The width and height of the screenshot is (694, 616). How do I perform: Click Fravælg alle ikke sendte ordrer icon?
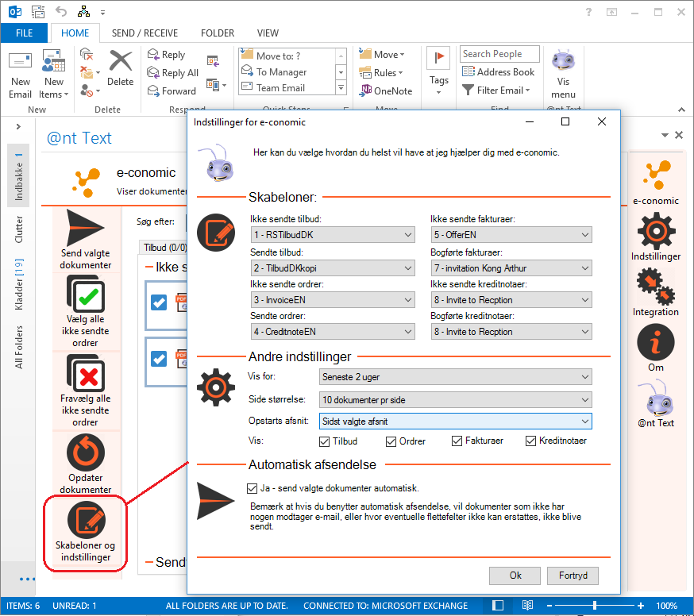[x=86, y=374]
